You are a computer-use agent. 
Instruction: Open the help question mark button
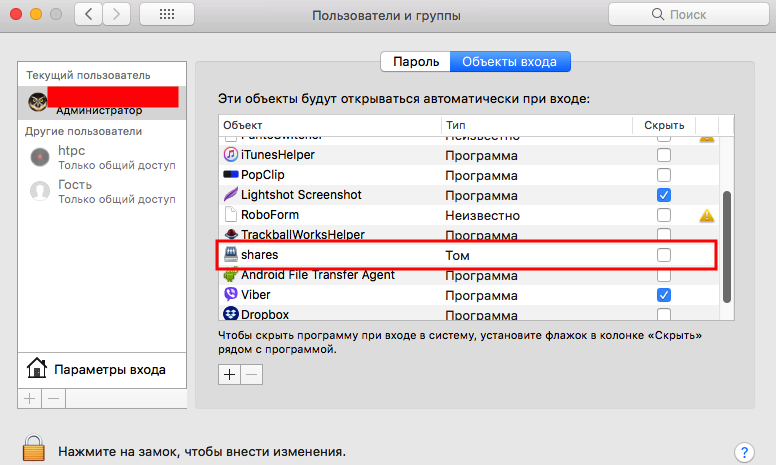pos(743,452)
